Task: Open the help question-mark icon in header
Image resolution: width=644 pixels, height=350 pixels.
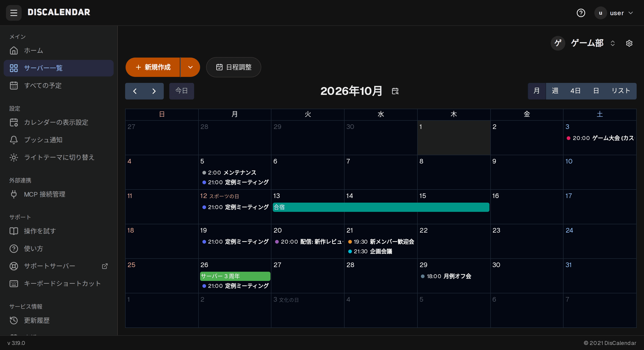Action: [x=581, y=13]
